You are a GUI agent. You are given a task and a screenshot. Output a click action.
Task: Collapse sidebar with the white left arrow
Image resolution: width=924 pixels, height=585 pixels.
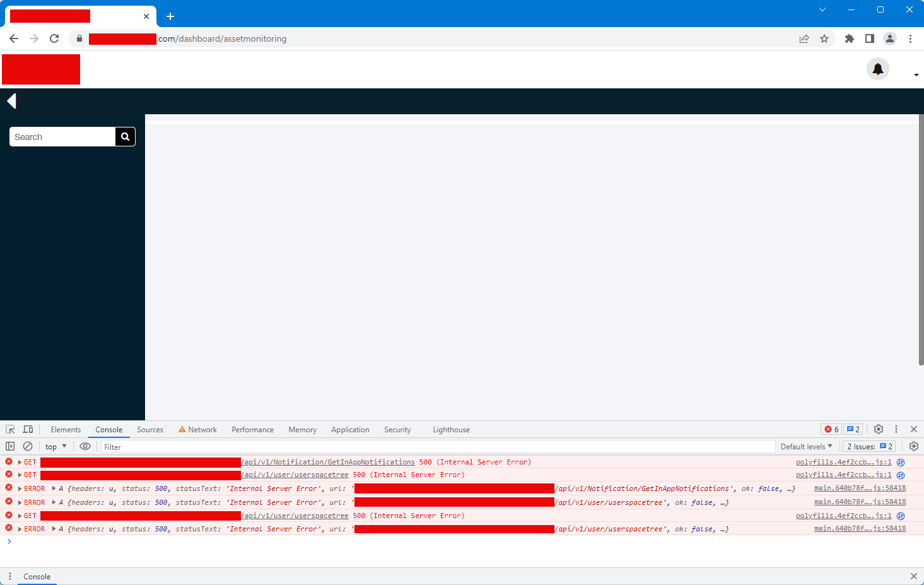[x=11, y=101]
